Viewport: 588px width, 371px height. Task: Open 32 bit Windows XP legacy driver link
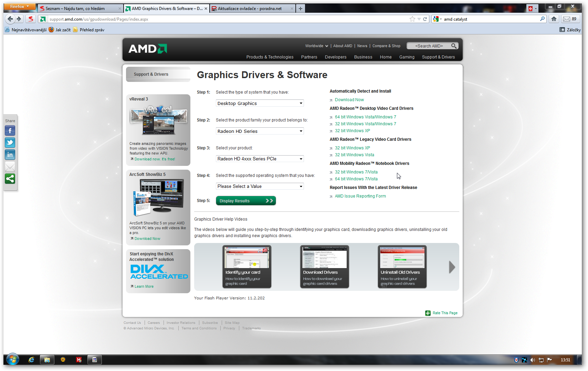tap(352, 148)
